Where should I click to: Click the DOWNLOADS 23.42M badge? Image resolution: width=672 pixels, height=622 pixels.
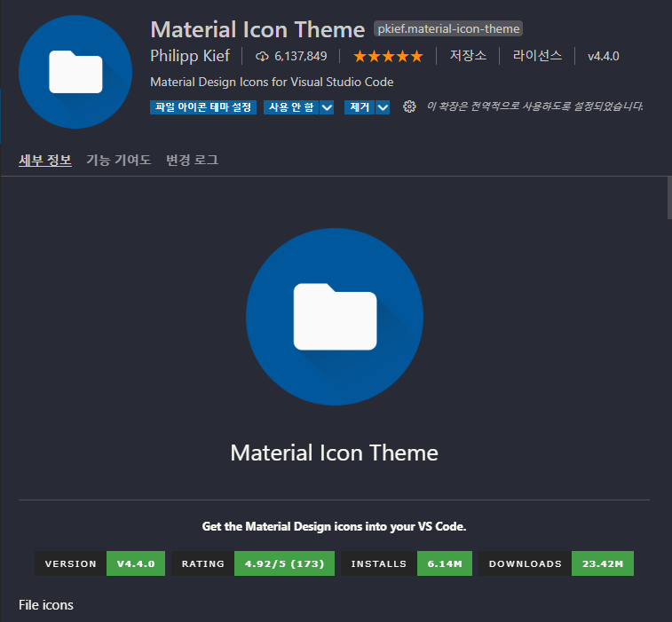556,563
